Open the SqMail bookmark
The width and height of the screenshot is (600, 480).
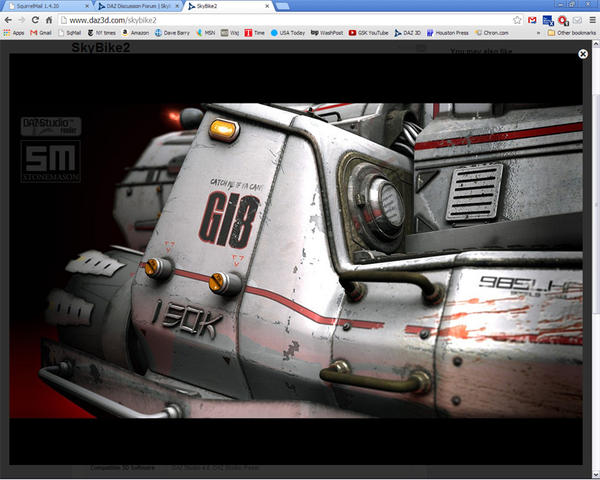(x=70, y=33)
